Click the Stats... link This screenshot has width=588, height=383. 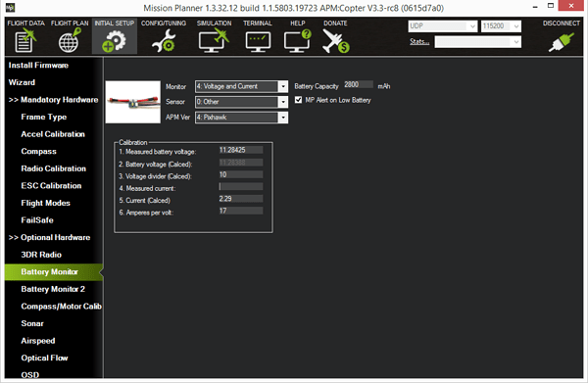coord(419,41)
